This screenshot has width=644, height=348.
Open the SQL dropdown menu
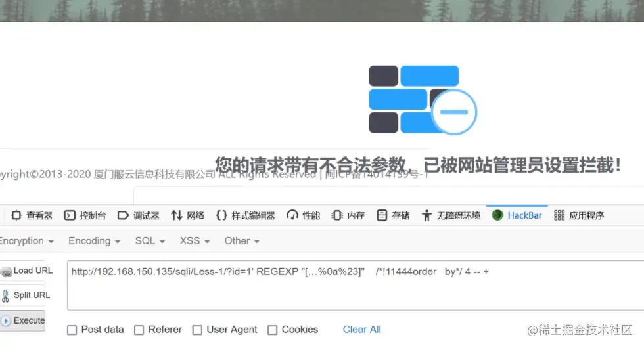tap(150, 241)
